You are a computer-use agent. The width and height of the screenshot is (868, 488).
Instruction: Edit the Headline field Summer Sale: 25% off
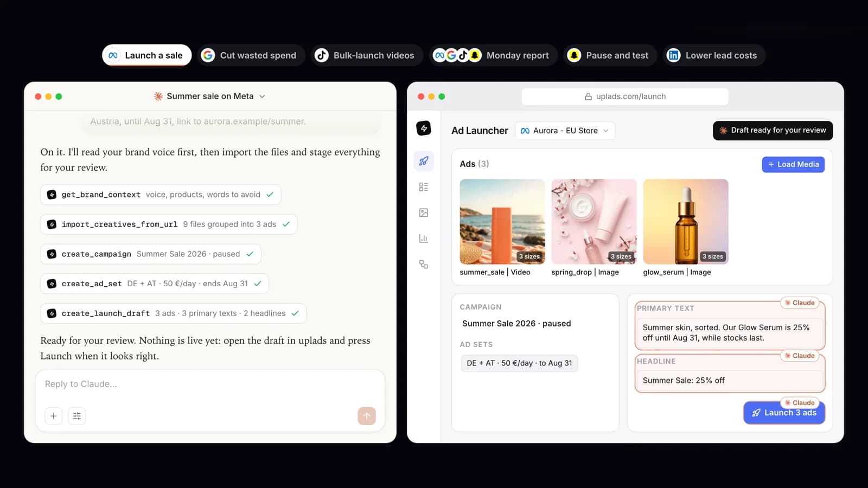pos(730,381)
